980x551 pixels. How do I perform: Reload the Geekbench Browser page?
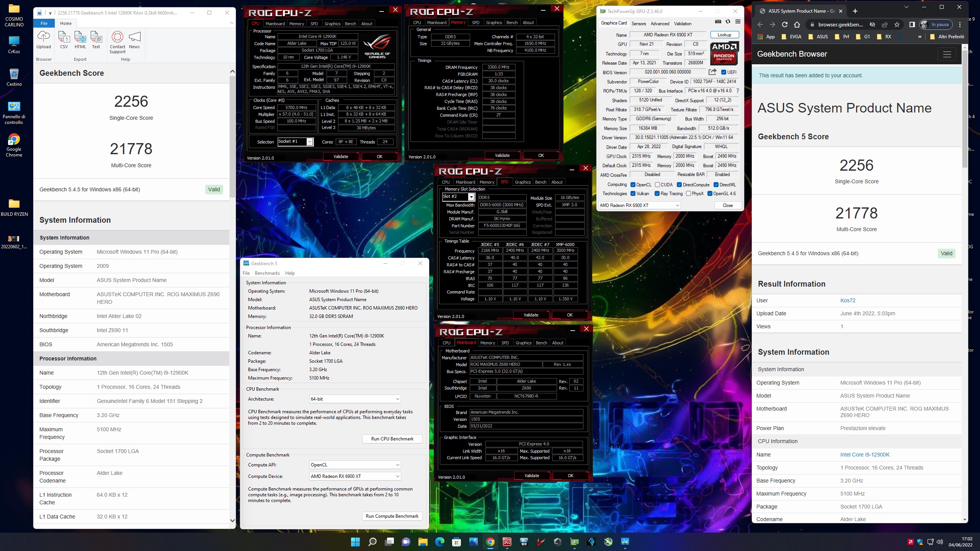(x=785, y=24)
